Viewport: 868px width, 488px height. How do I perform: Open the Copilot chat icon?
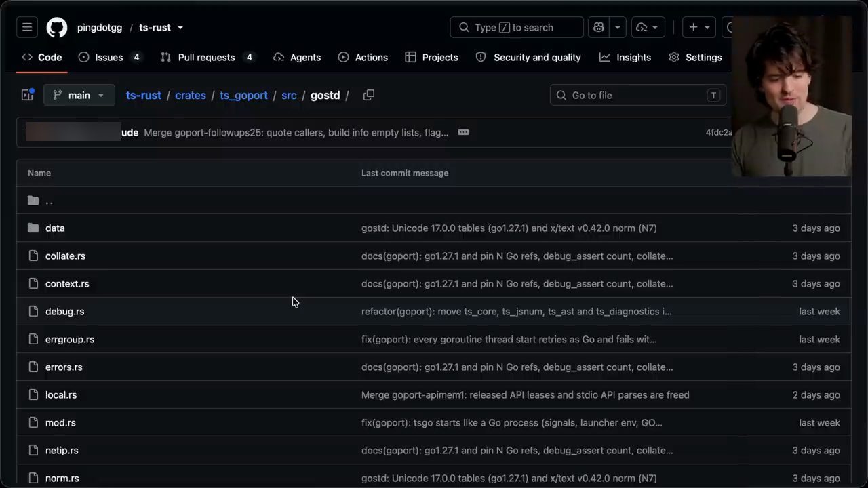599,27
